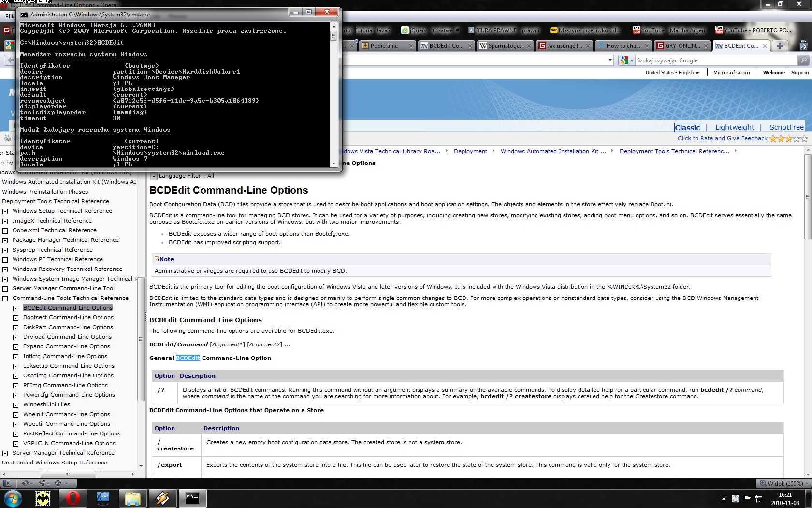Viewport: 812px width, 508px height.
Task: Open Windows Explorer from the taskbar
Action: click(x=132, y=498)
